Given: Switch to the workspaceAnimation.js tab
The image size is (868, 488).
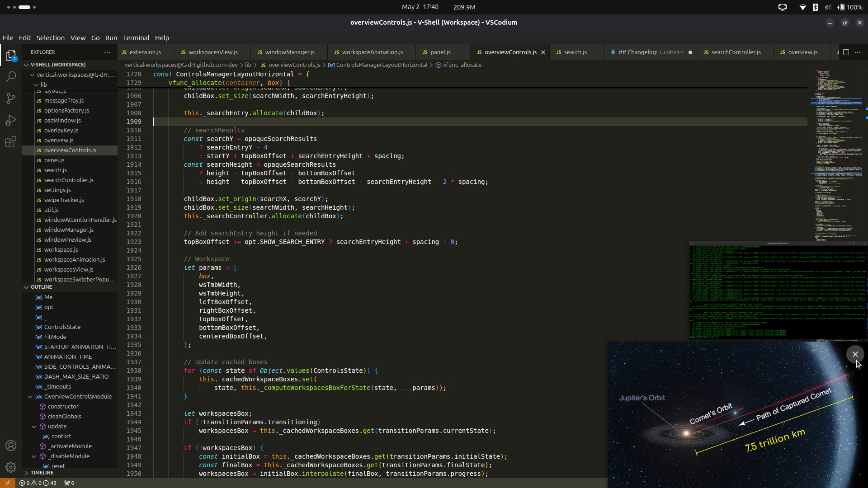Looking at the screenshot, I should pyautogui.click(x=372, y=52).
